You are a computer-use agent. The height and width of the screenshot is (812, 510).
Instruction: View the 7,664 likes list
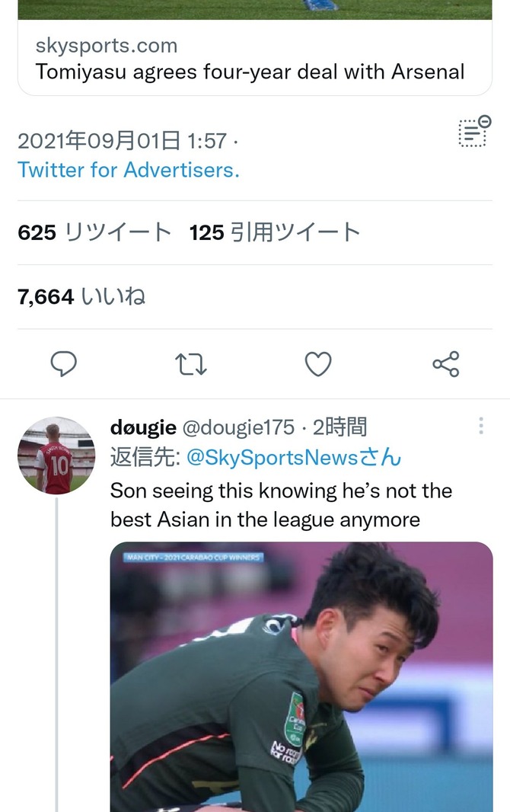point(81,297)
